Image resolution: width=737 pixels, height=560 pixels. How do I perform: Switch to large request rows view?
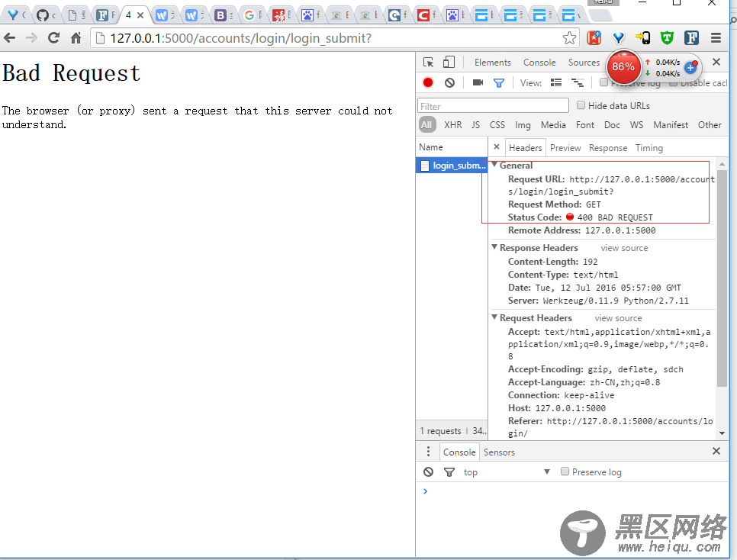pos(556,82)
